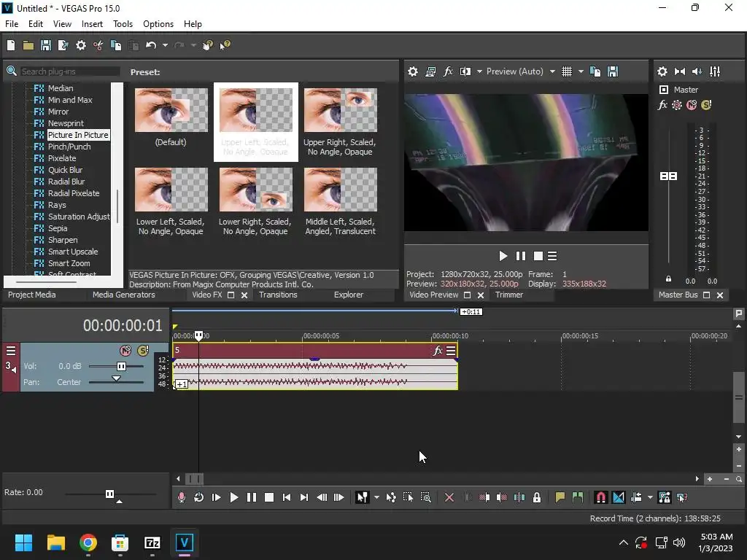Viewport: 747px width, 560px height.
Task: Open the Options menu
Action: (158, 24)
